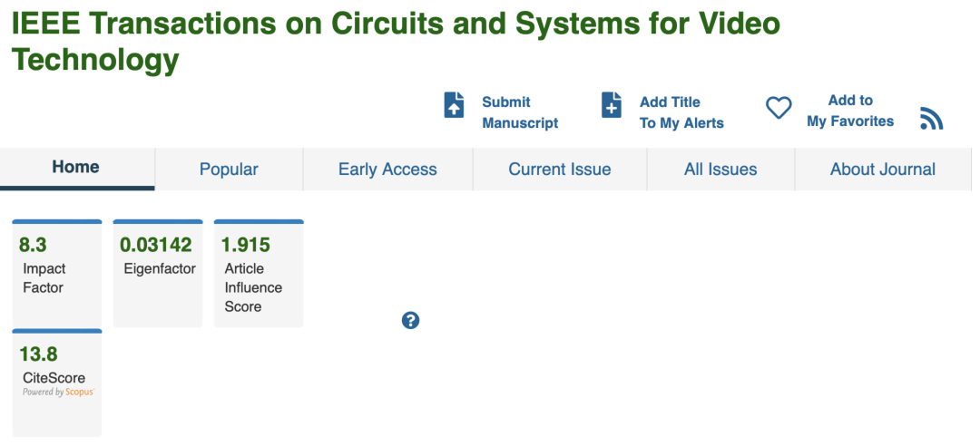Click the Powered by Scopus logo
980x446 pixels.
[58, 393]
